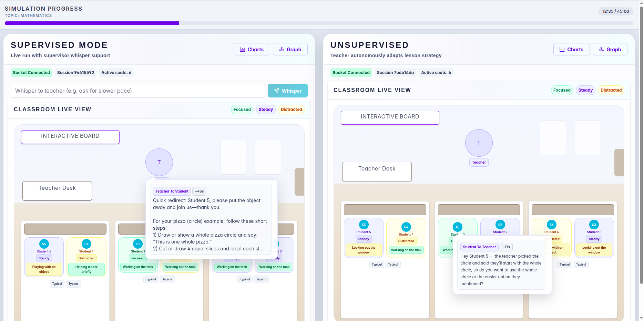Click Socket Connected badge in supervised panel

tap(31, 73)
